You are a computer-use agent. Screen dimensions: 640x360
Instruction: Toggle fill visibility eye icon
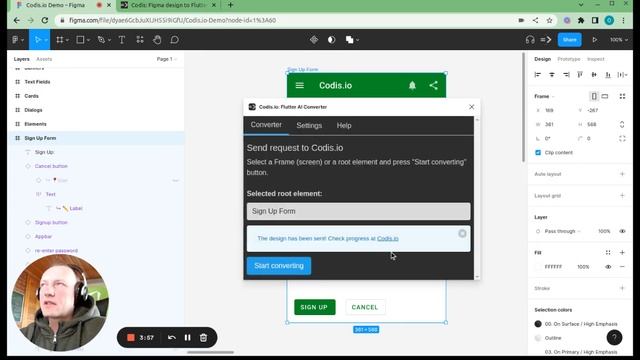click(608, 267)
